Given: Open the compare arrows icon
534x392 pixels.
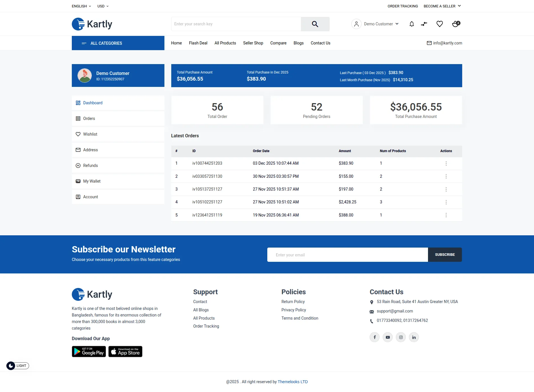Looking at the screenshot, I should pos(424,24).
